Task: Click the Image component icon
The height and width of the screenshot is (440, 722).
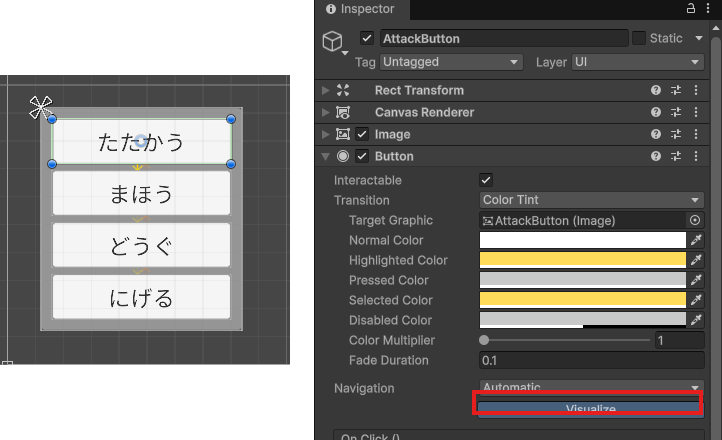Action: click(343, 134)
